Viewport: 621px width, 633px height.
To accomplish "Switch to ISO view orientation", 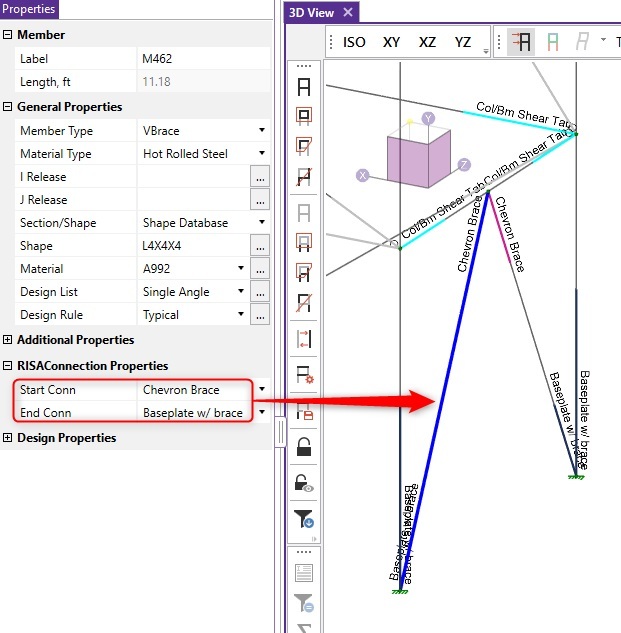I will coord(354,42).
